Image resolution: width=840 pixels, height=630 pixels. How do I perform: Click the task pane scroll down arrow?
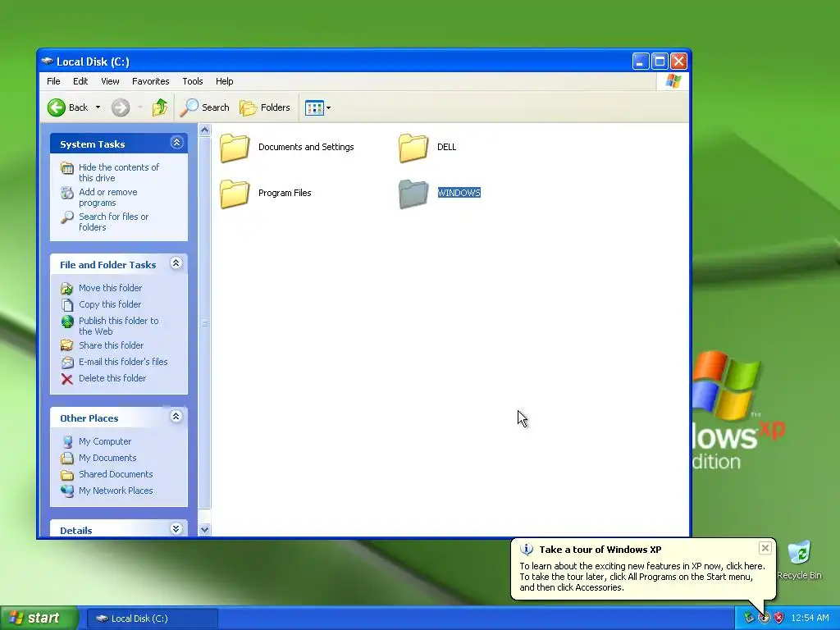[204, 529]
